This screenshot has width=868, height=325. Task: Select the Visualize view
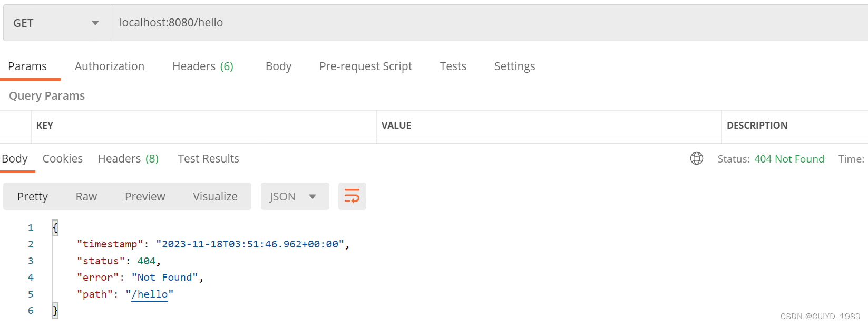215,197
